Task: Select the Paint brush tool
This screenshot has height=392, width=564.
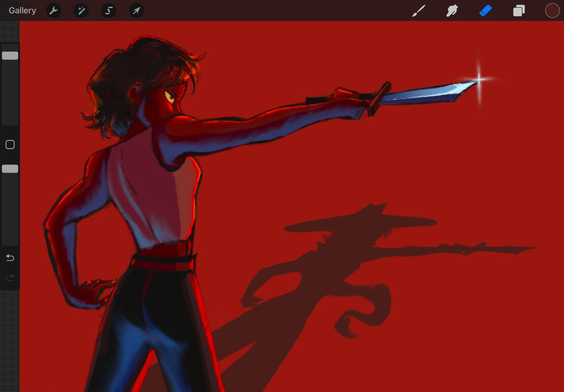Action: point(419,11)
